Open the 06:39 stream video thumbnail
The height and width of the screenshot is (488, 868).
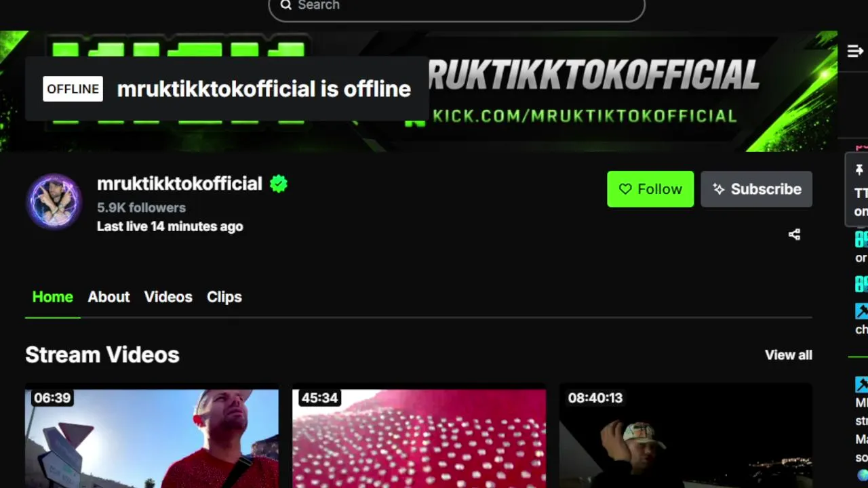[x=152, y=436]
